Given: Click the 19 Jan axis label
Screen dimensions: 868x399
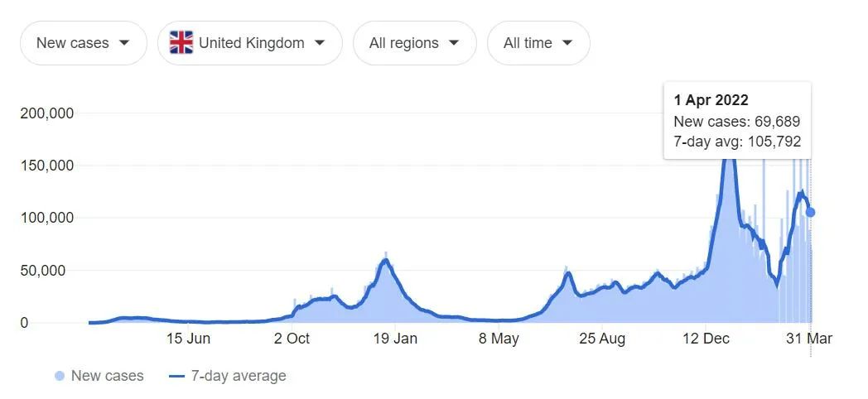Looking at the screenshot, I should (x=395, y=338).
